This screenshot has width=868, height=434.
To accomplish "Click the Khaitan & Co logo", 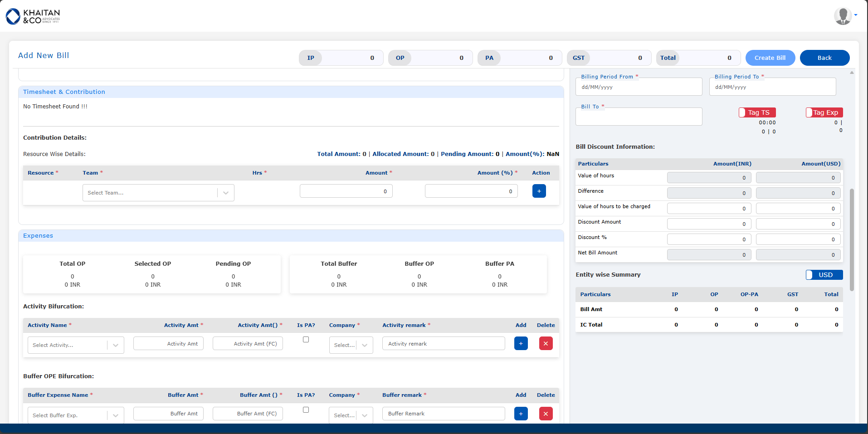I will coord(33,16).
